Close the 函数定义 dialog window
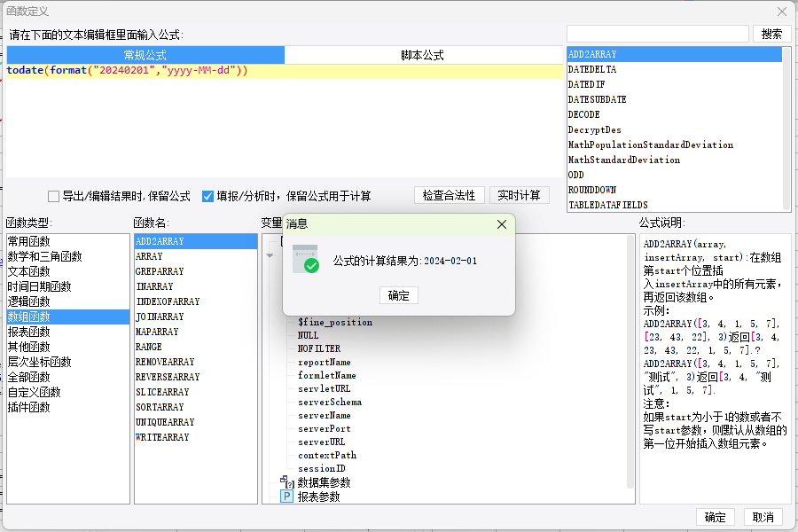 (x=782, y=12)
